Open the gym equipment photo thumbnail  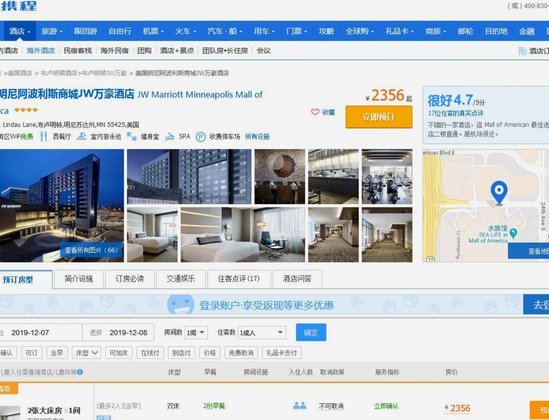coord(387,177)
